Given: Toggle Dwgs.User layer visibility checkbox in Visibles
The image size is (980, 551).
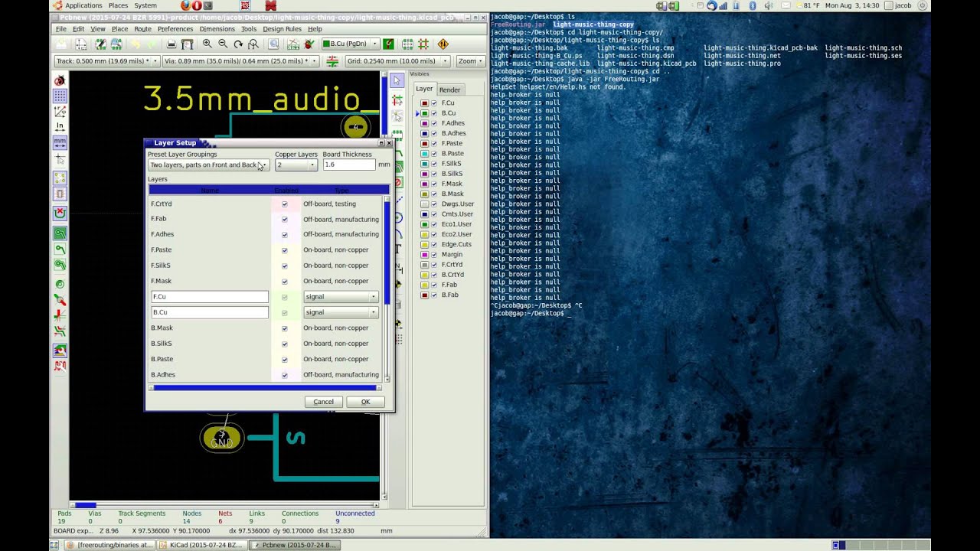Looking at the screenshot, I should click(434, 204).
